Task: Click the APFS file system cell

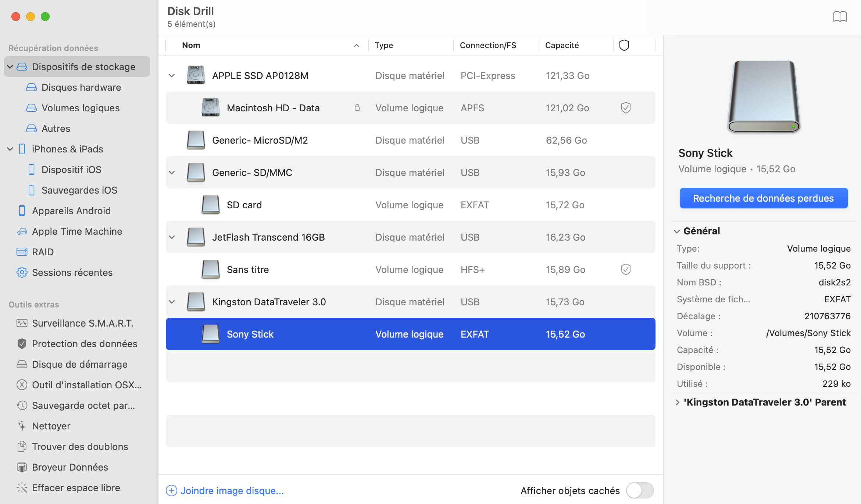Action: click(x=472, y=108)
